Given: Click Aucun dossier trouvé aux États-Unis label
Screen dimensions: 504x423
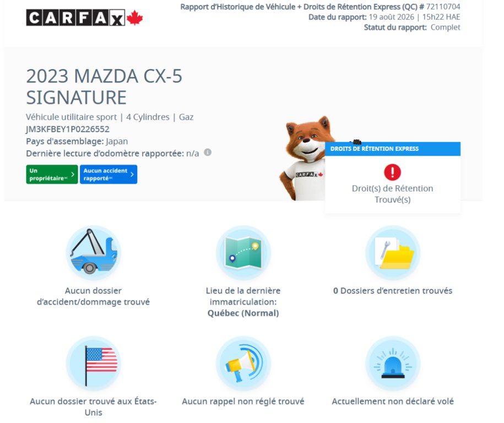Looking at the screenshot, I should point(93,406).
